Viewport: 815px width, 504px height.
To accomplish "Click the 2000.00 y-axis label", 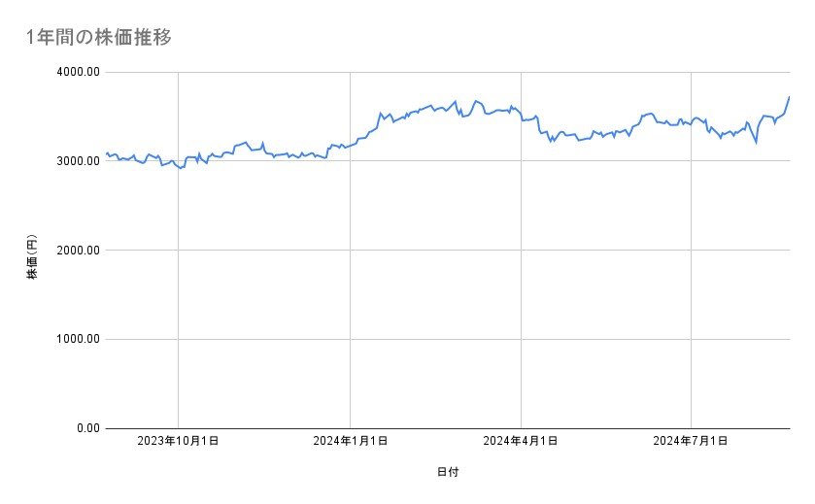I will [x=76, y=251].
